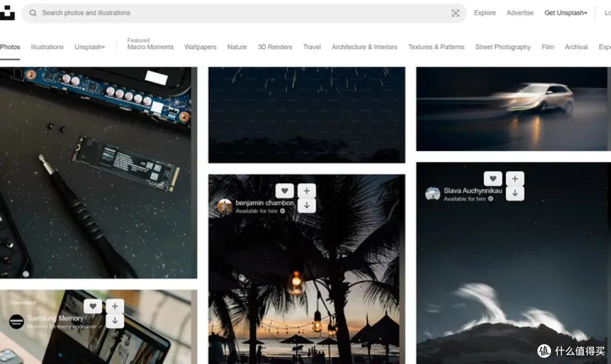Download the benjamin chambon palm photo
The image size is (611, 364).
pyautogui.click(x=307, y=205)
